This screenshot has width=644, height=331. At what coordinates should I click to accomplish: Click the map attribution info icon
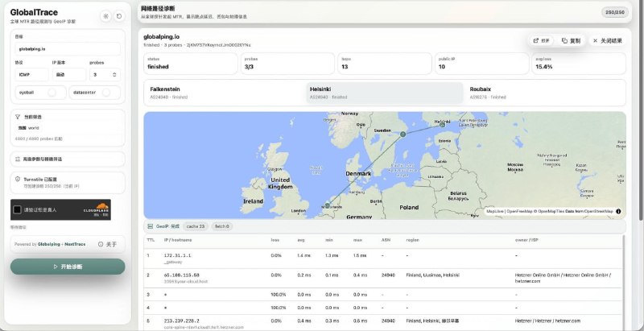point(618,212)
